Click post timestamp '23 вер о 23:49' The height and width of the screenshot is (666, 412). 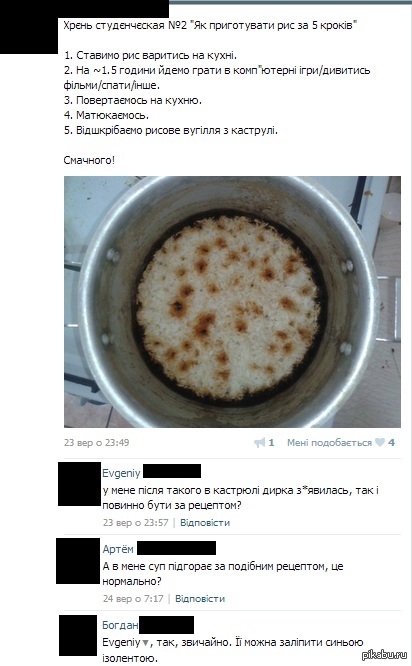(x=96, y=443)
